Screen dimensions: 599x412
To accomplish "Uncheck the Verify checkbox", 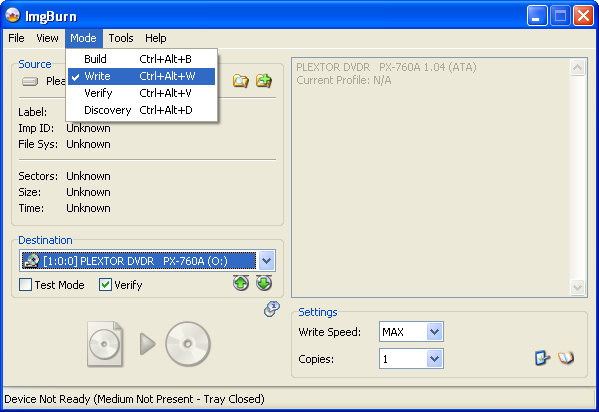I will click(105, 285).
